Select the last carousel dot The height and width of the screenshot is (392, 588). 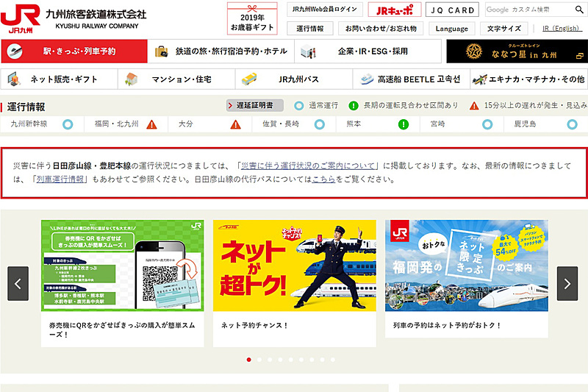click(333, 360)
